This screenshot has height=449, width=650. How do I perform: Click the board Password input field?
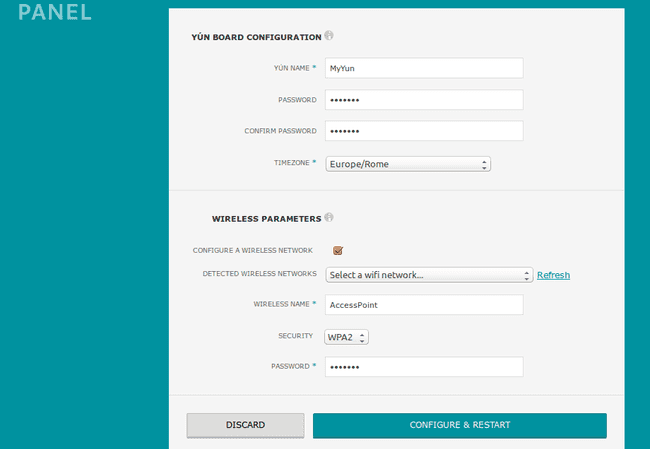pos(424,100)
